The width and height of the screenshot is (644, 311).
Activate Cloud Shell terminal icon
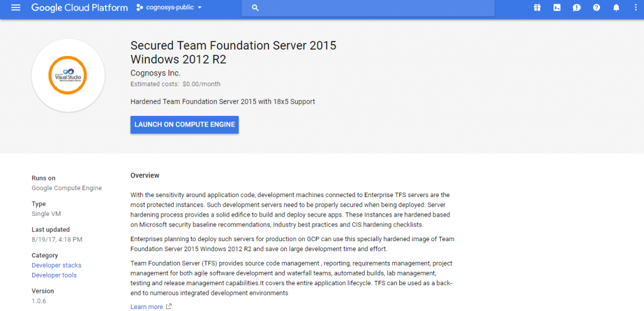(x=557, y=8)
